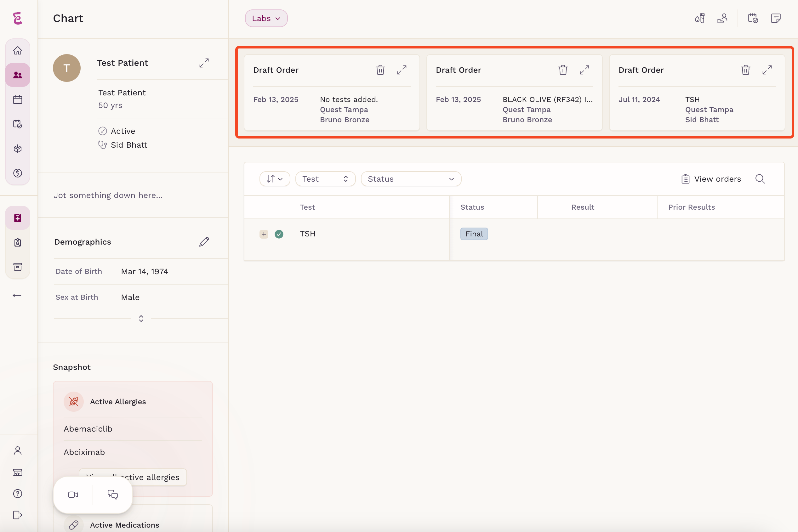Open the package box icon in sidebar
The height and width of the screenshot is (532, 798).
click(18, 149)
